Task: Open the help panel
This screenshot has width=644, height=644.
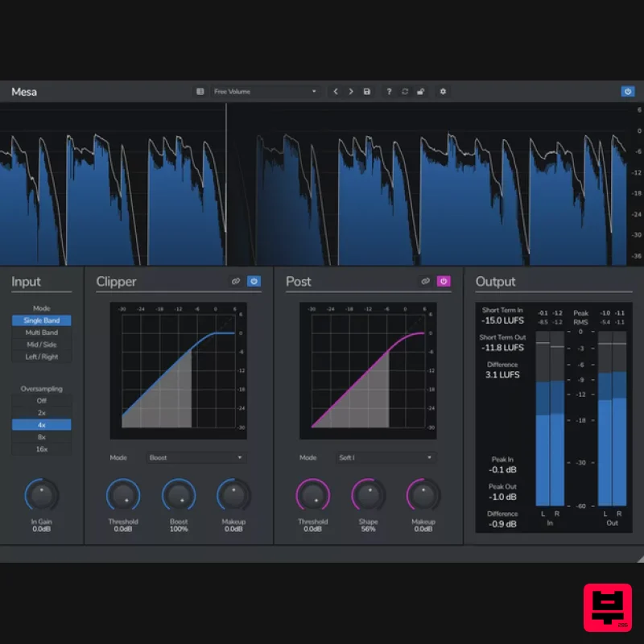Action: coord(390,92)
